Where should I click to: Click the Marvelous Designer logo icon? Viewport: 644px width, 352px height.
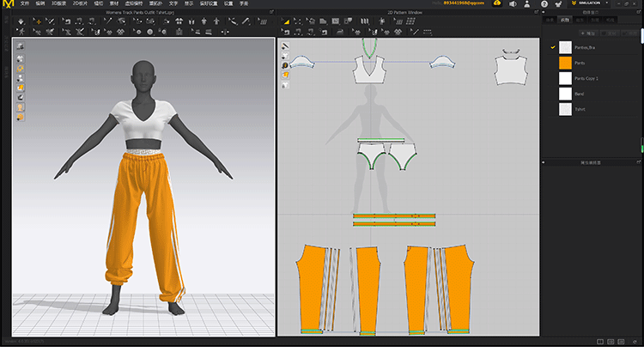pos(7,4)
